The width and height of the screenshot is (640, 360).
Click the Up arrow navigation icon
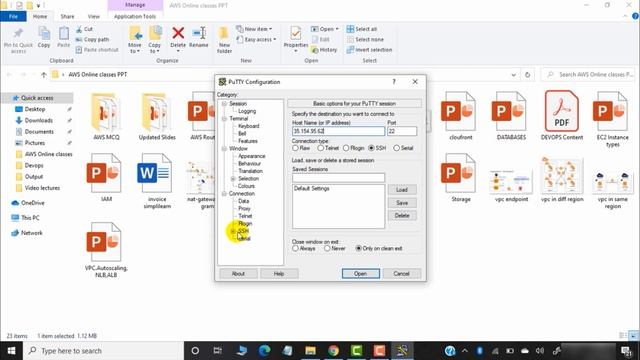(44, 75)
